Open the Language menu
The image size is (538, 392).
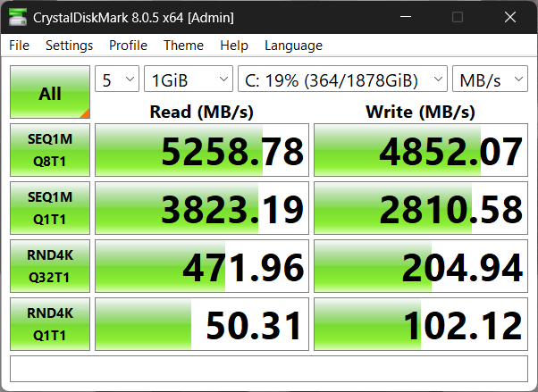[293, 46]
